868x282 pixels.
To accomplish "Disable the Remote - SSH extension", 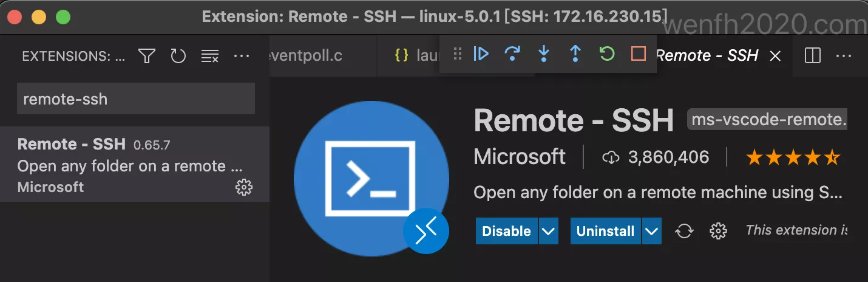I will click(x=506, y=231).
